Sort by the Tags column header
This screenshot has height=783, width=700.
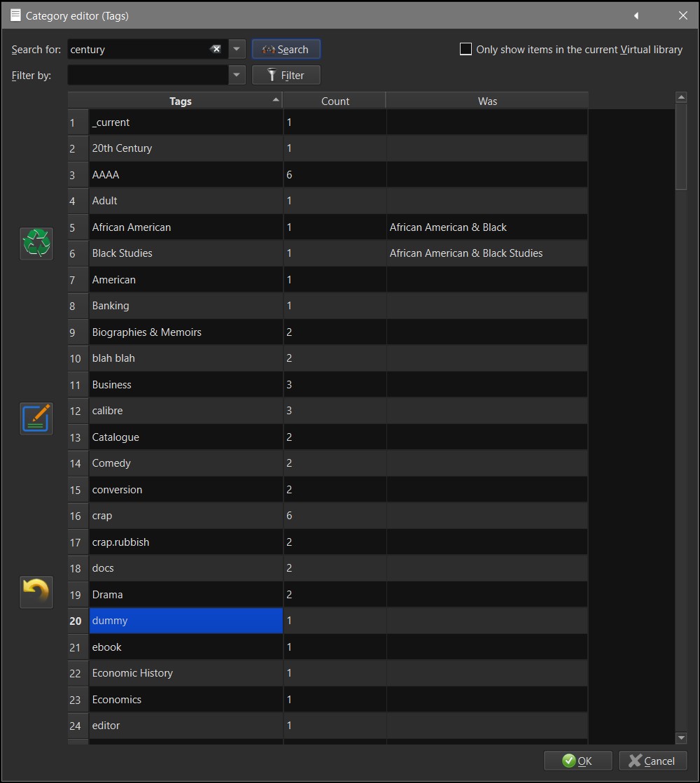point(180,101)
